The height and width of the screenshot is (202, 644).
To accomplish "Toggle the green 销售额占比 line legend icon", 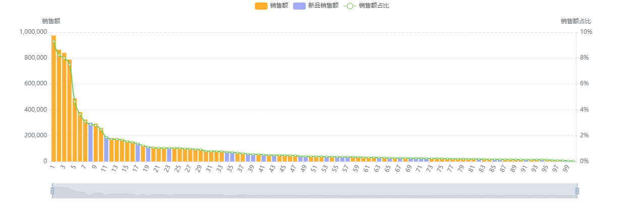I will [350, 6].
